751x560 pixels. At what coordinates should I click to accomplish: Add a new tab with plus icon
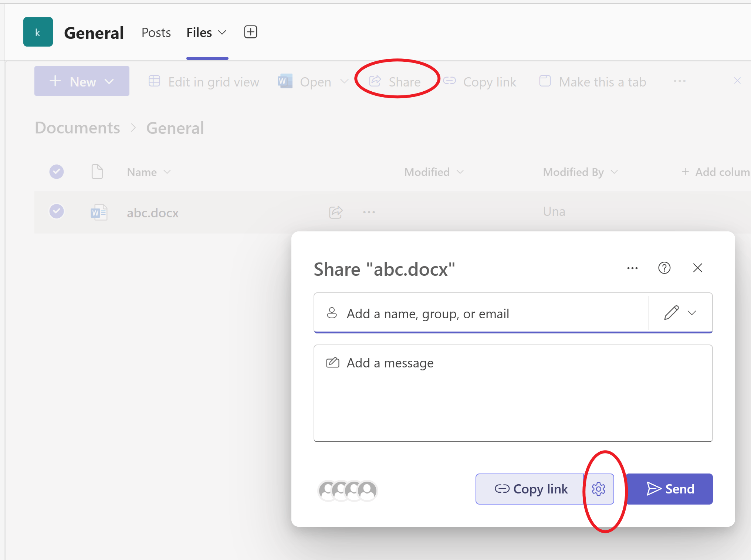(251, 32)
